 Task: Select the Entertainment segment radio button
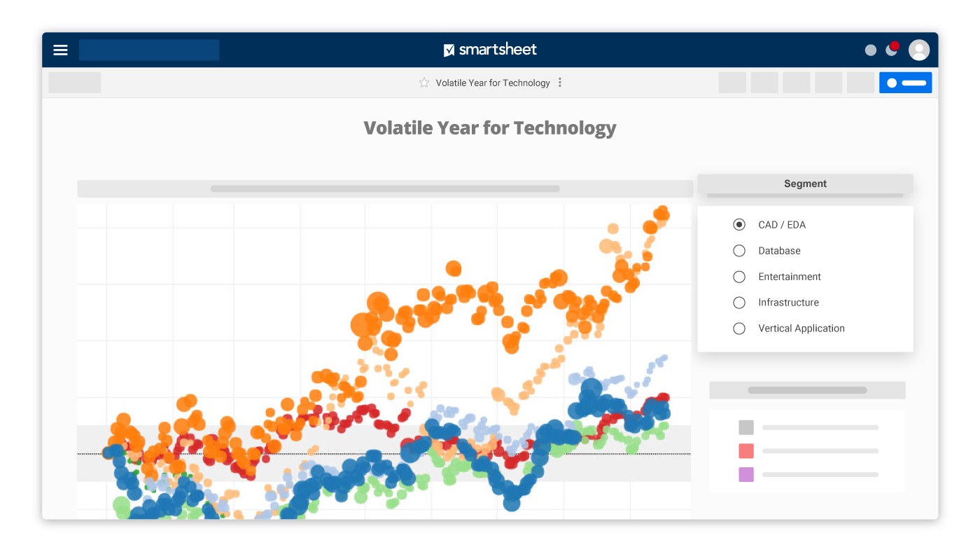[739, 277]
